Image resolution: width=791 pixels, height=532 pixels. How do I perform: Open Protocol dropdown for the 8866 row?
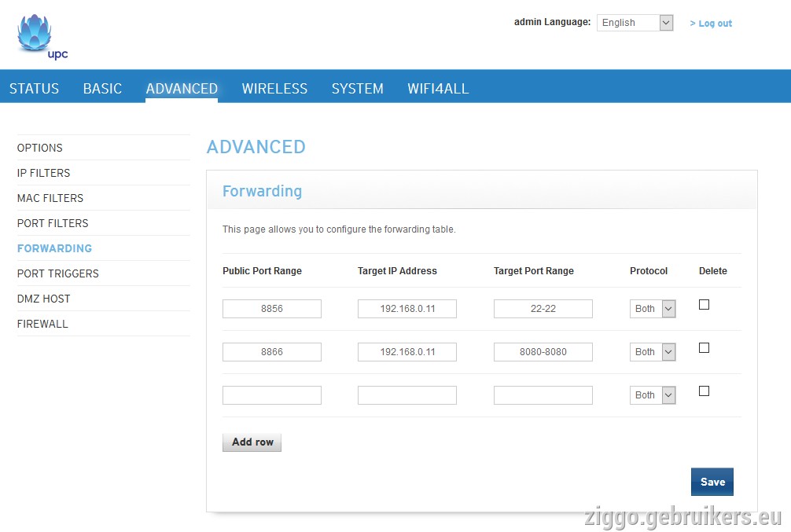click(653, 352)
